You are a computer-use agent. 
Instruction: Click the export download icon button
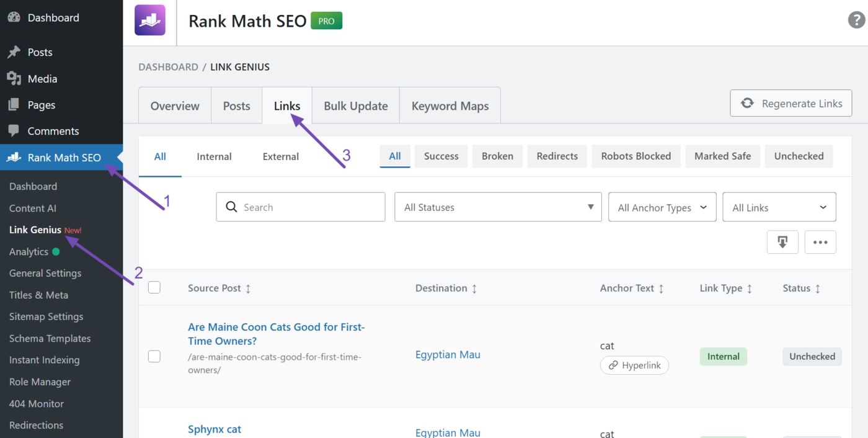coord(782,242)
